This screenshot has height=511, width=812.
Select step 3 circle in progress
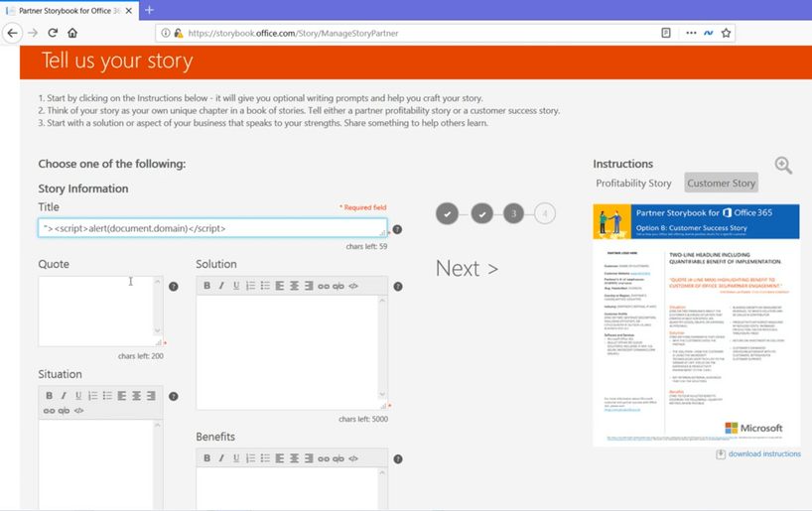point(514,213)
